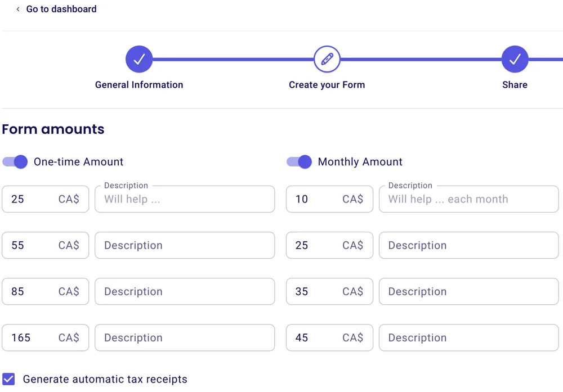Image resolution: width=563 pixels, height=392 pixels.
Task: Click the one-time amount field showing 25
Action: (x=45, y=199)
